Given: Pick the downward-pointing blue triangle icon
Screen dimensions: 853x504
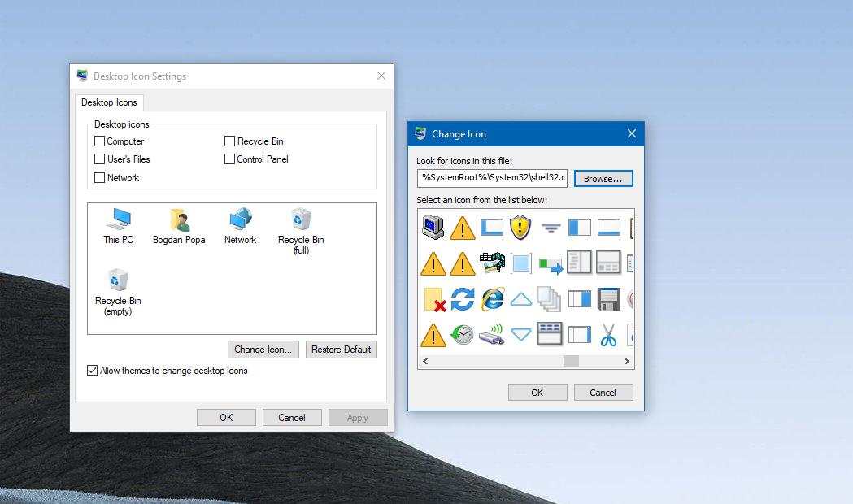Looking at the screenshot, I should click(520, 334).
